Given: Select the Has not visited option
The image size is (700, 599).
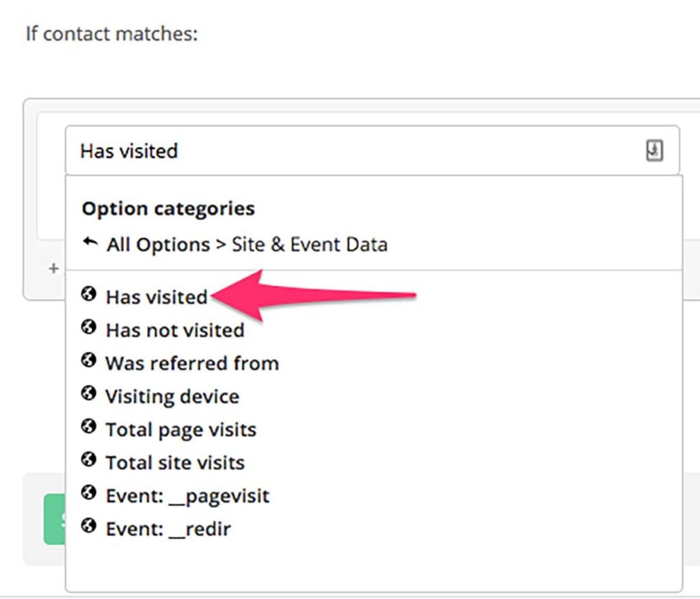Looking at the screenshot, I should tap(175, 330).
